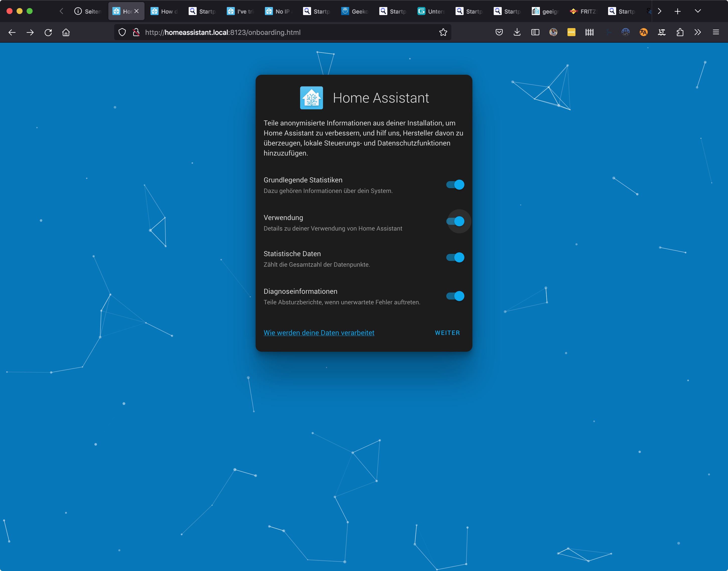Screen dimensions: 728x571
Task: Click the tracking protection shield icon
Action: tap(122, 32)
